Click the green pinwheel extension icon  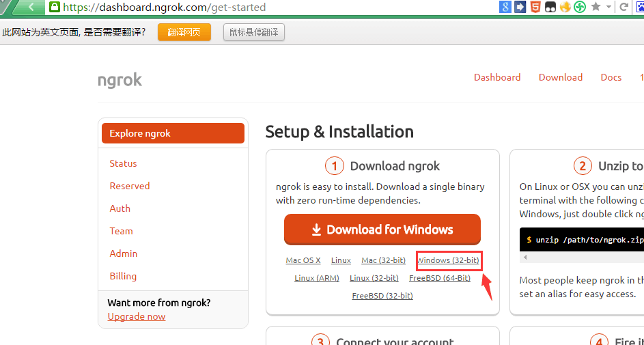pyautogui.click(x=580, y=7)
